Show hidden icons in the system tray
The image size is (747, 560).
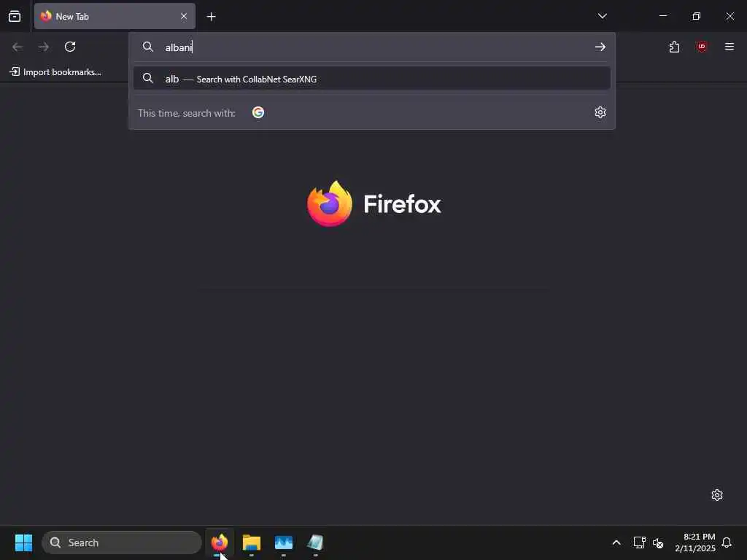[x=616, y=542]
